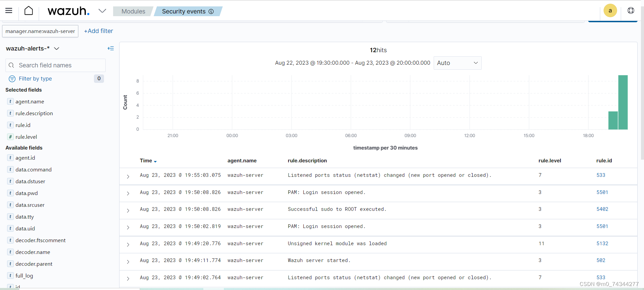Screen dimensions: 644x290
Task: Click 'Successful sudo to ROOT executed.' description
Action: pos(337,209)
